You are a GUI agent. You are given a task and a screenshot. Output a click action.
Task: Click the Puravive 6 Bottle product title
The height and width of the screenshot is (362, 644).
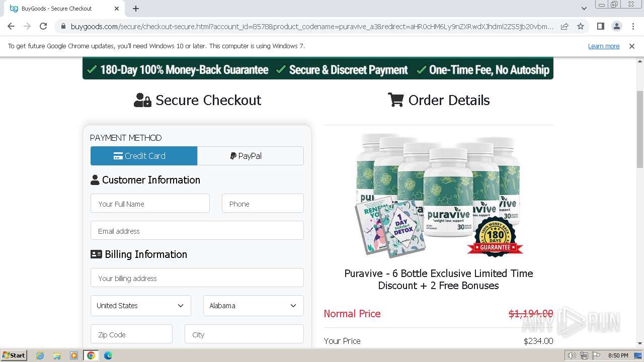coord(439,280)
